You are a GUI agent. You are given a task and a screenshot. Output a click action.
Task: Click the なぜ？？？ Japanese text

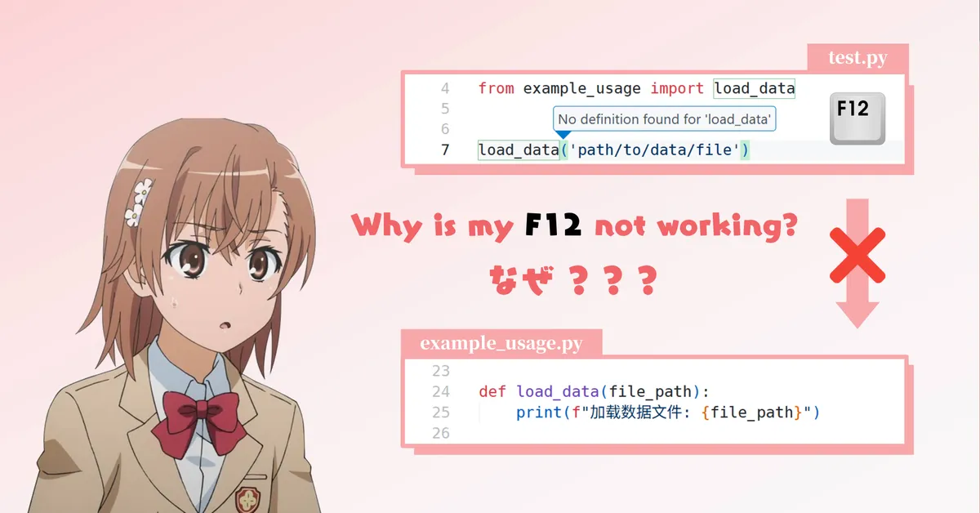pyautogui.click(x=574, y=280)
